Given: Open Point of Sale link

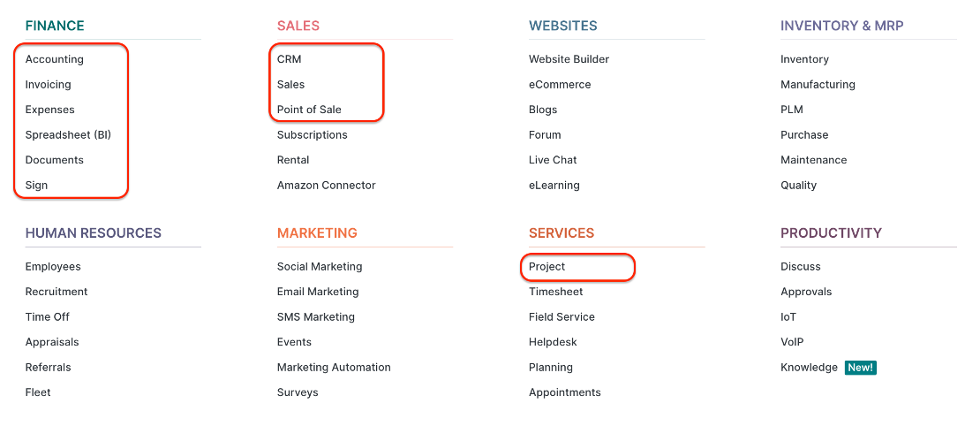Looking at the screenshot, I should (x=309, y=110).
